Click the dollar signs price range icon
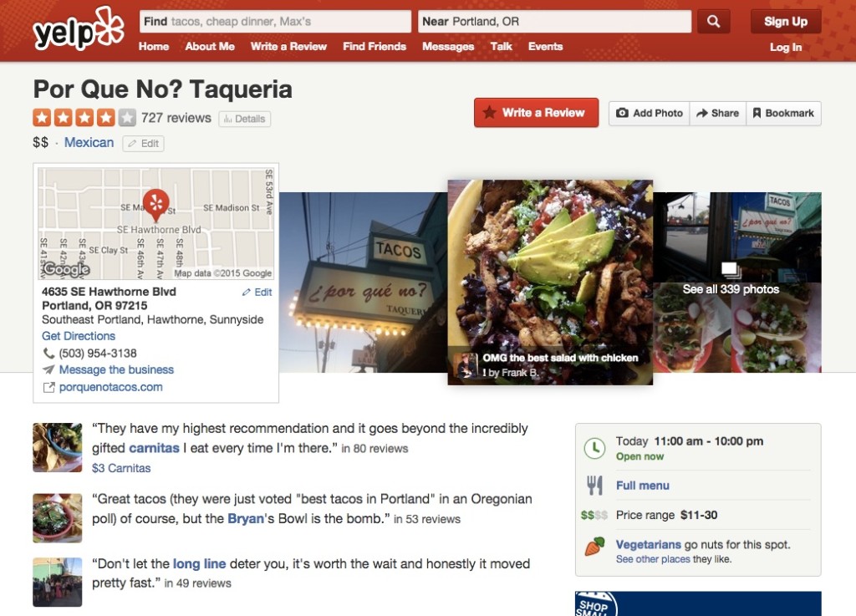This screenshot has width=856, height=616. tap(594, 515)
